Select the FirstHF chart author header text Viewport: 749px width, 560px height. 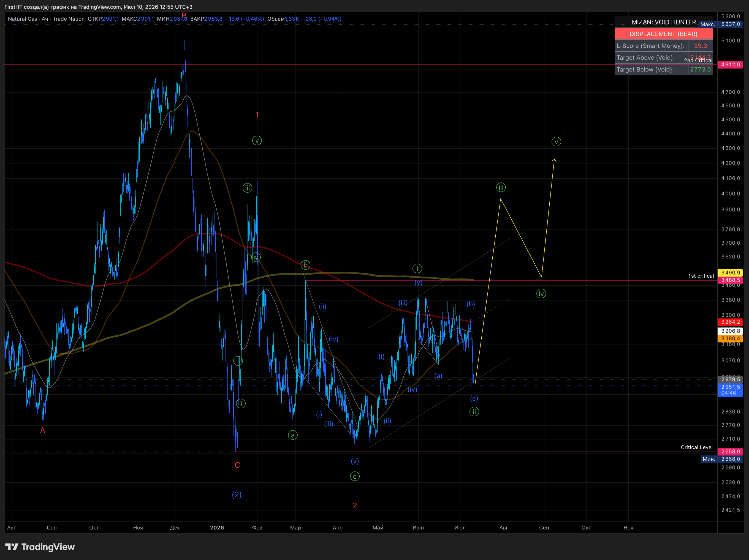(98, 7)
